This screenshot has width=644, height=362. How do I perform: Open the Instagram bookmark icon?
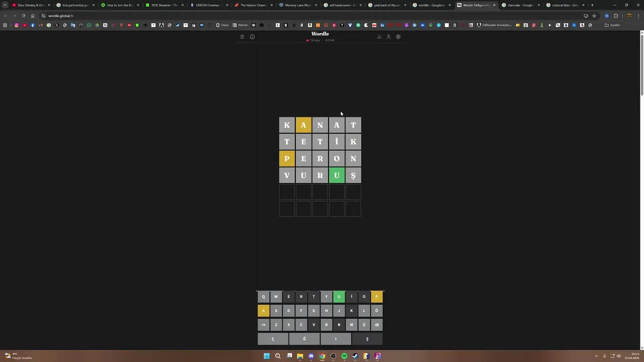(16, 25)
